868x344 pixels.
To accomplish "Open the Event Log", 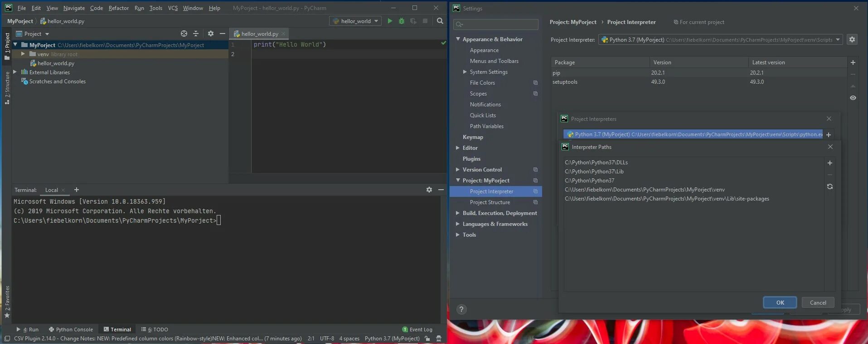I will (x=417, y=329).
